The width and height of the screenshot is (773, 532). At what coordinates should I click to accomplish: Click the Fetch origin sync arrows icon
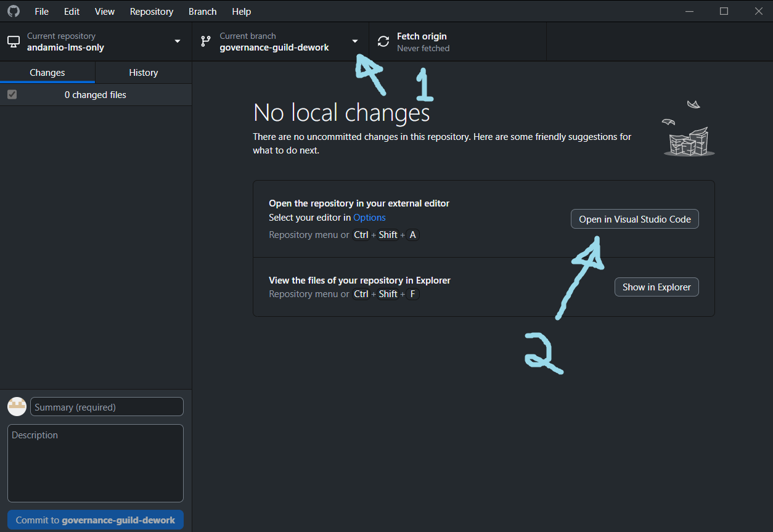coord(383,42)
